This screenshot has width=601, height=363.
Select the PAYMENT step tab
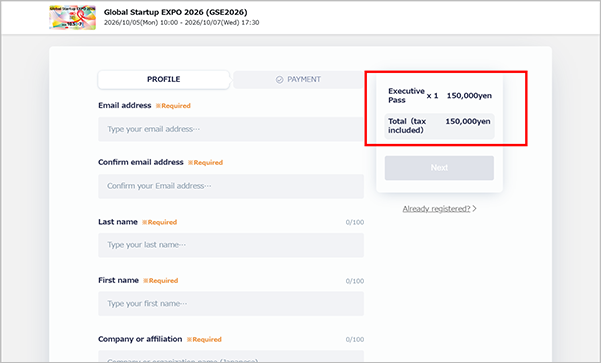click(x=298, y=79)
